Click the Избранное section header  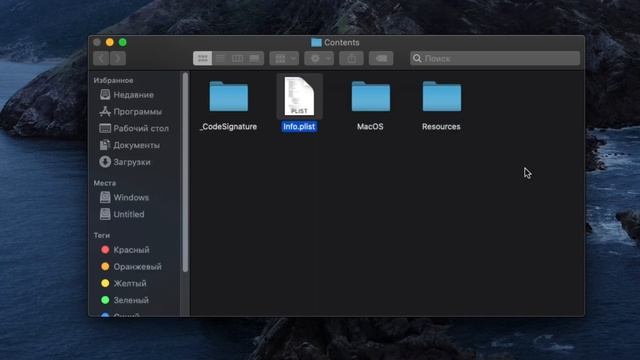(113, 80)
